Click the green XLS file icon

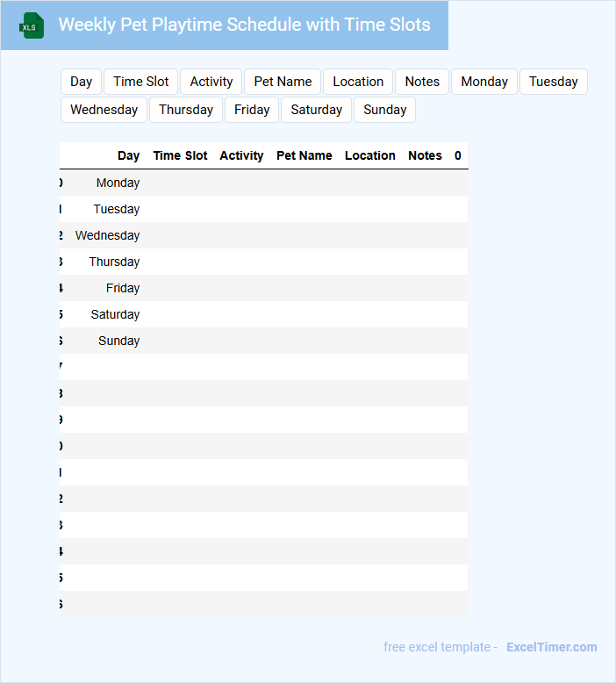(x=32, y=25)
